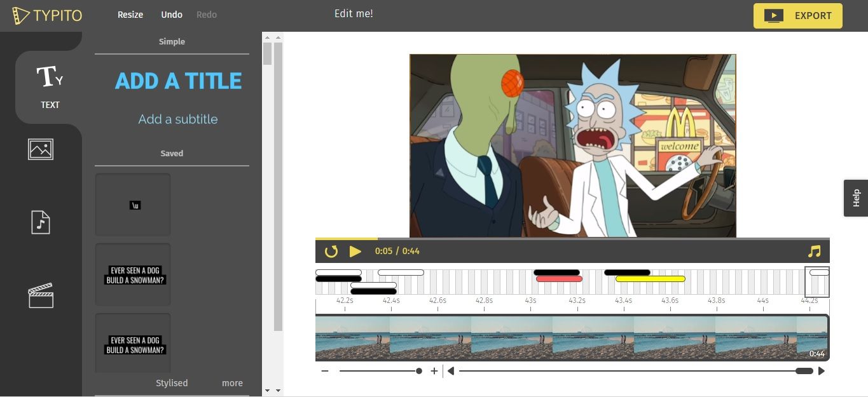Click the 'more' link

[232, 383]
